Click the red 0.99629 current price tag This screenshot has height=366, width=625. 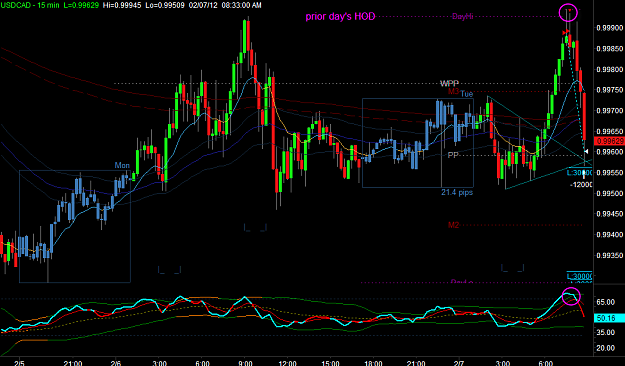pyautogui.click(x=609, y=141)
